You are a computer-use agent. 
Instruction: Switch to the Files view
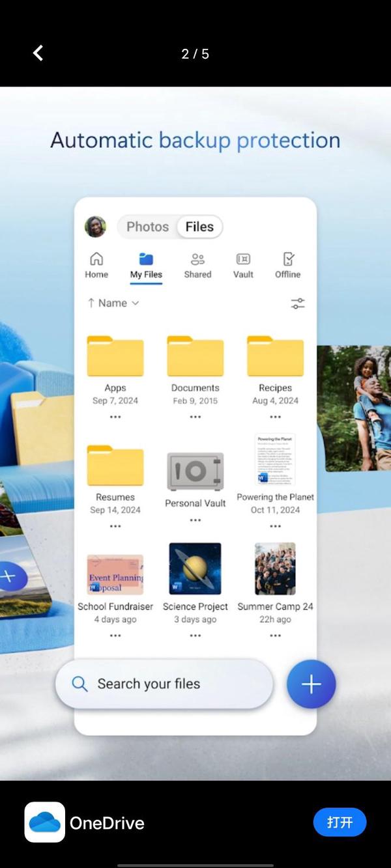coord(199,227)
